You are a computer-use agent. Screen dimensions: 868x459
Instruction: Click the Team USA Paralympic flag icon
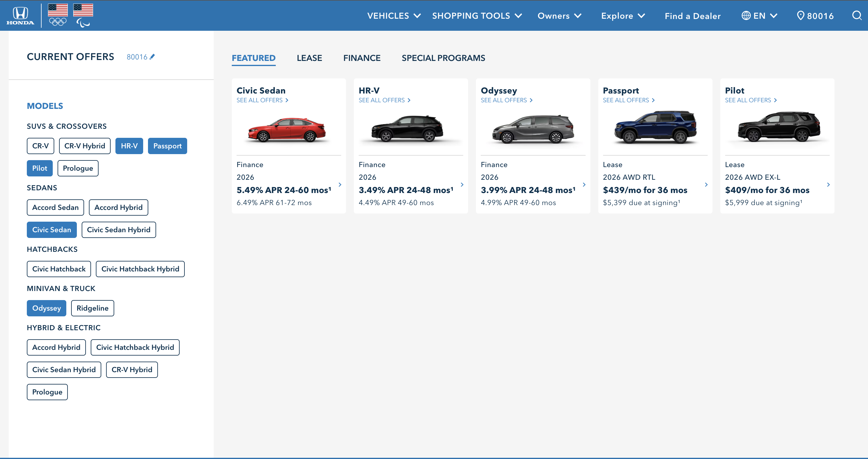tap(83, 15)
